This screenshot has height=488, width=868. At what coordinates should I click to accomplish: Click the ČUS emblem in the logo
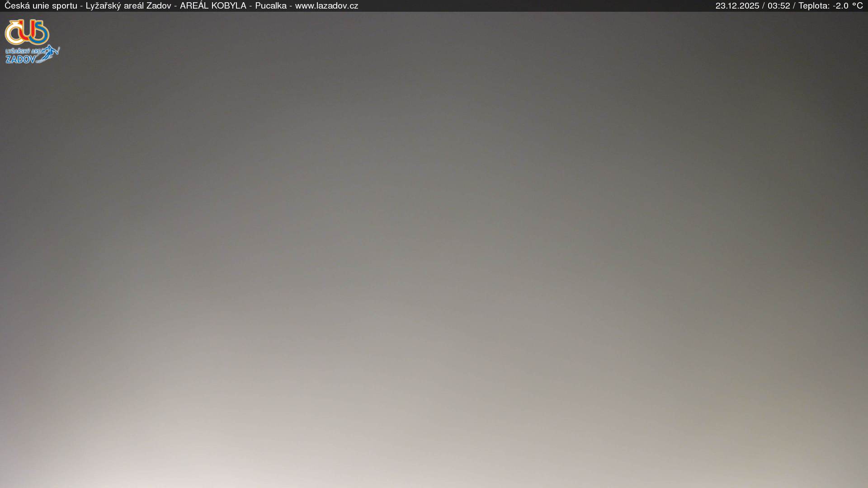pyautogui.click(x=27, y=32)
